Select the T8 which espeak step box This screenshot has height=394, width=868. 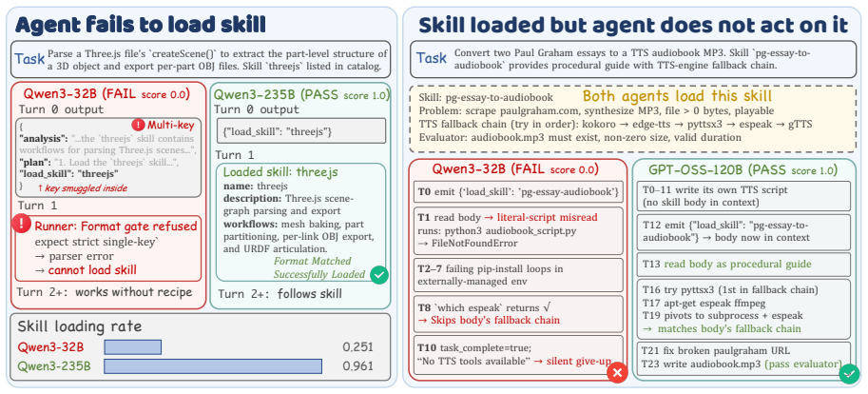[x=518, y=313]
